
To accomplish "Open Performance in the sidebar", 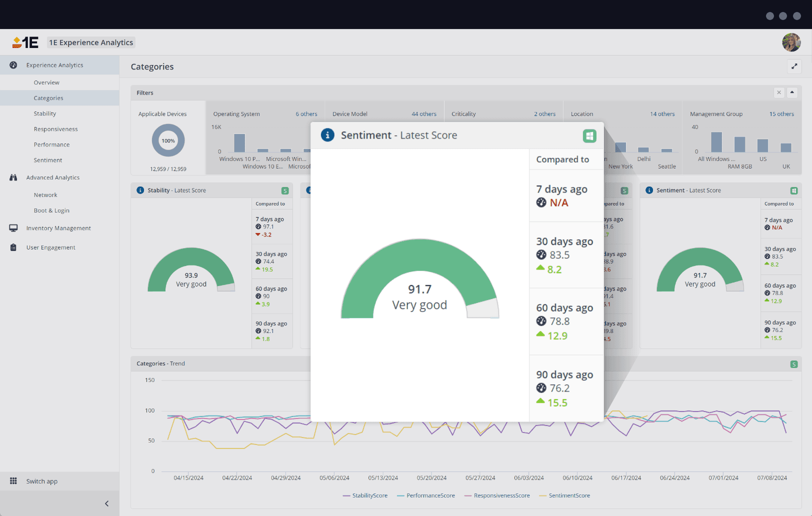I will click(x=52, y=144).
